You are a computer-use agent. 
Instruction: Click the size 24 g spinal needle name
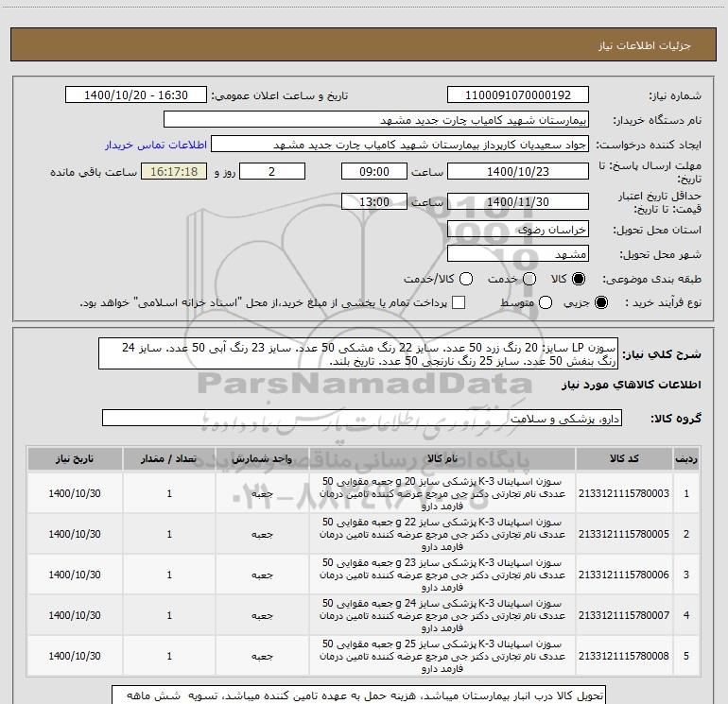point(442,615)
